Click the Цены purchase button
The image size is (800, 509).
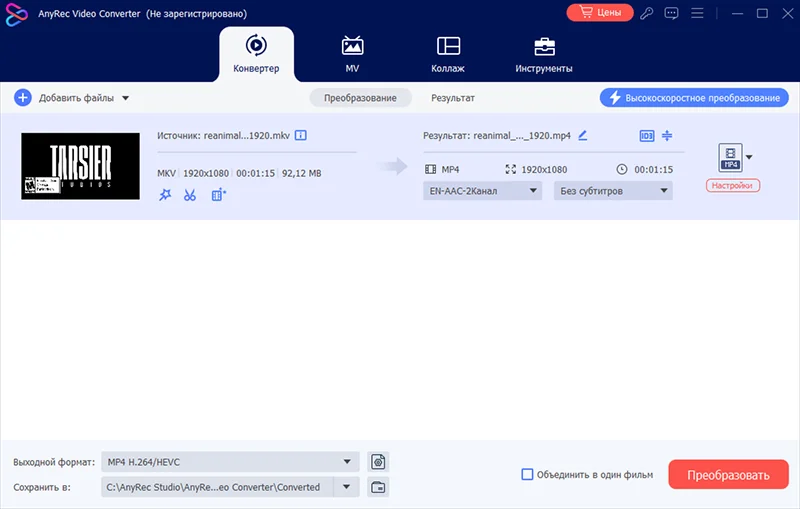600,13
